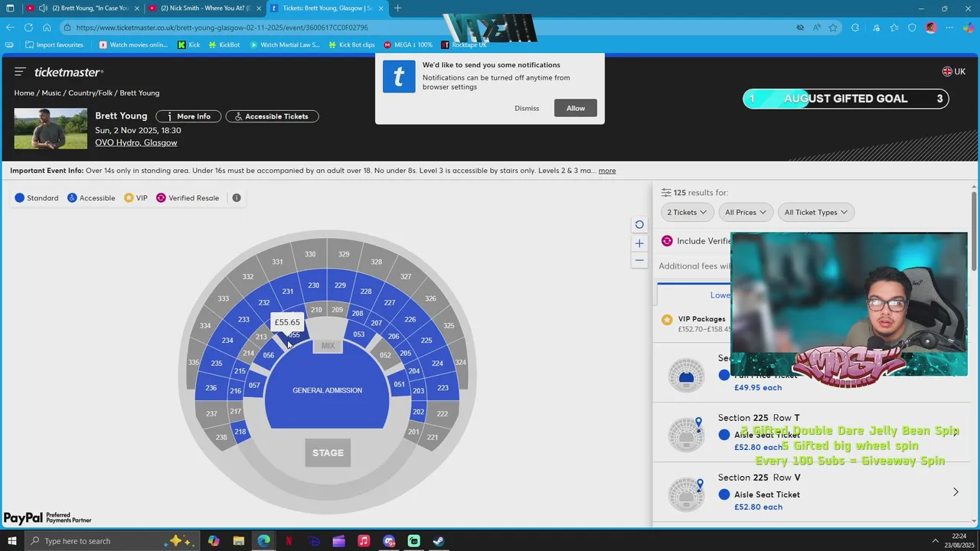Viewport: 980px width, 551px height.
Task: Select General Admission area on map
Action: click(x=327, y=390)
